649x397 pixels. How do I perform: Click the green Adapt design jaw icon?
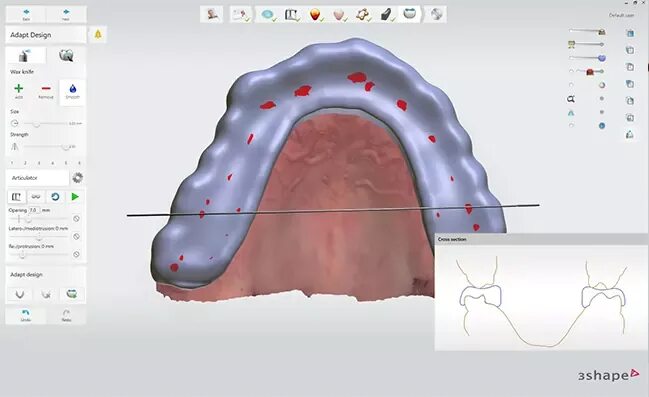tap(72, 294)
